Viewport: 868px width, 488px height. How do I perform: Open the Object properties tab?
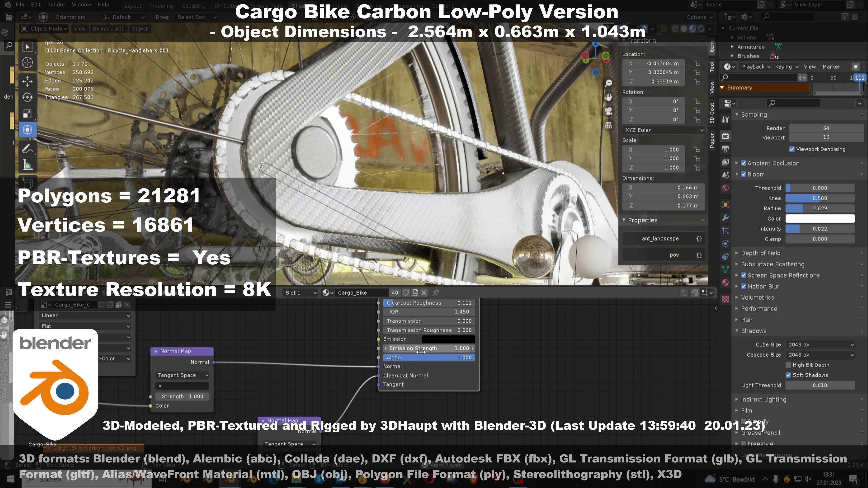(x=725, y=205)
